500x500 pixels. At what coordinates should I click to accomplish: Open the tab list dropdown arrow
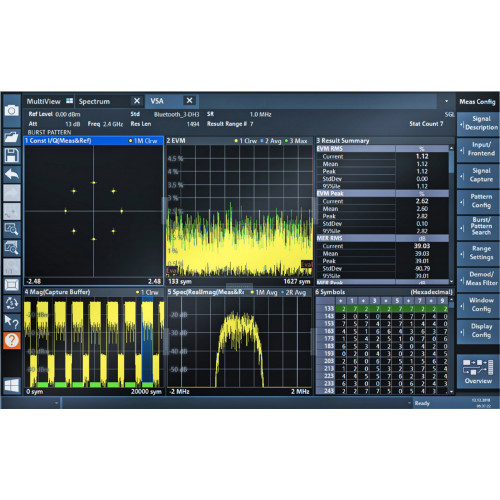(x=446, y=101)
